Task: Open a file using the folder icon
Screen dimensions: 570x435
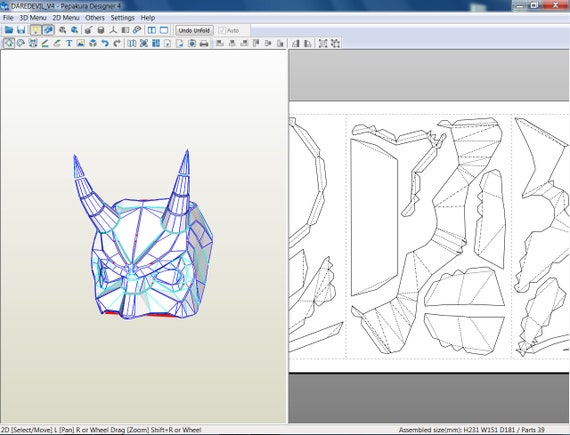Action: click(9, 30)
